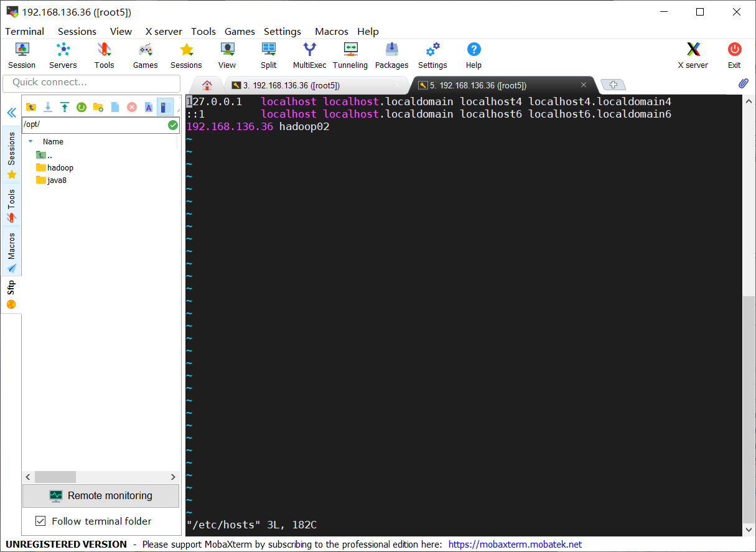Click the rename (A) icon in SFTP toolbar
Screen dimensions: 756x552
pos(149,107)
